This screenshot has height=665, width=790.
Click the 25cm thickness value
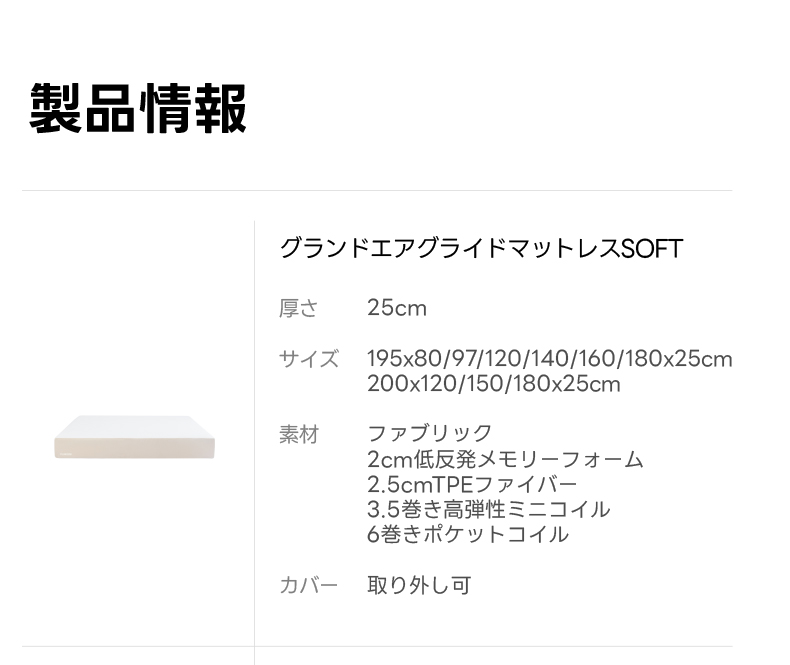pos(397,308)
